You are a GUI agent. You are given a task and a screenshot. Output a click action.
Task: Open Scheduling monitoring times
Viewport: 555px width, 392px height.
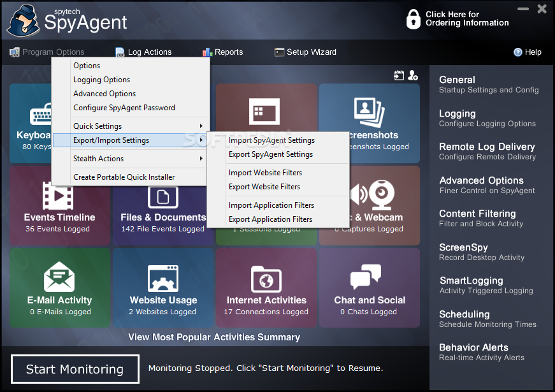487,319
